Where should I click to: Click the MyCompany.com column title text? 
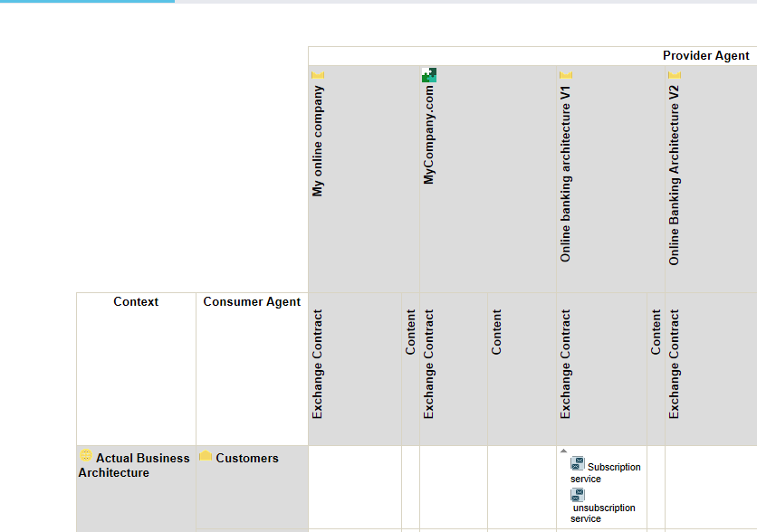tap(429, 135)
